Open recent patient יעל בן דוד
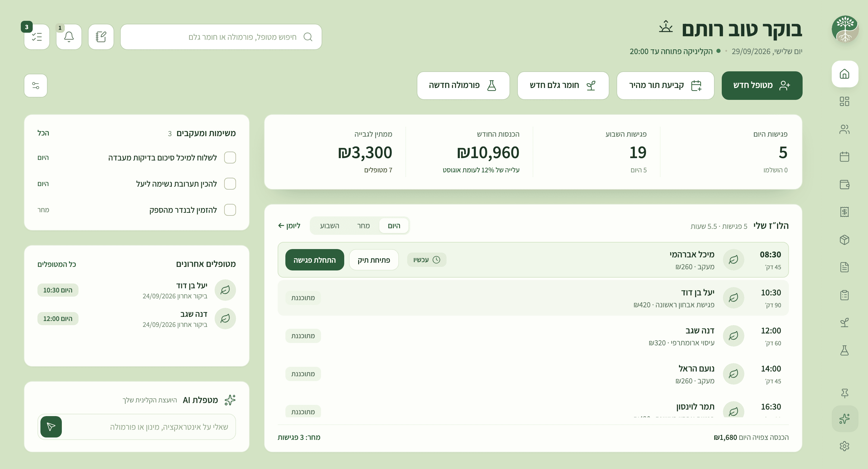Viewport: 868px width, 469px height. pos(136,290)
